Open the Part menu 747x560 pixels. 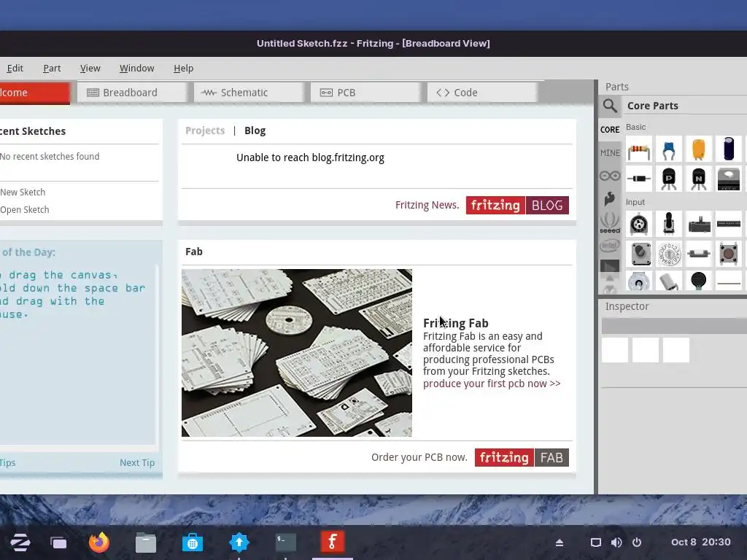(52, 68)
